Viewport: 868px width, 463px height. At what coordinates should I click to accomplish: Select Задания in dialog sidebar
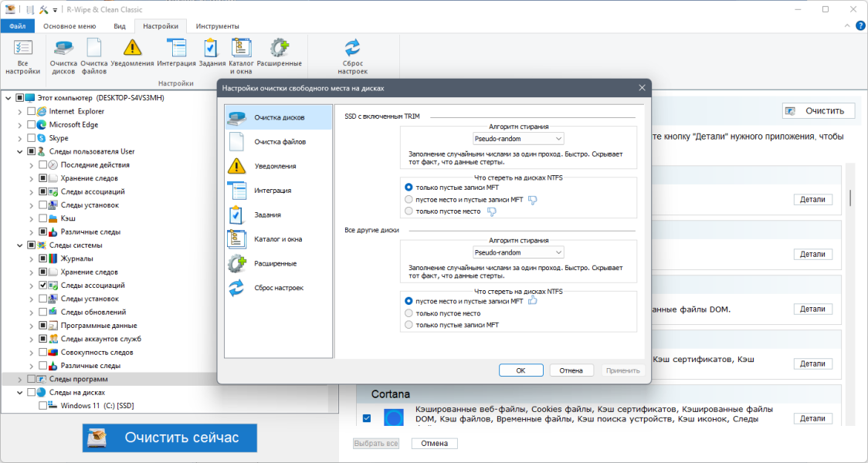279,215
